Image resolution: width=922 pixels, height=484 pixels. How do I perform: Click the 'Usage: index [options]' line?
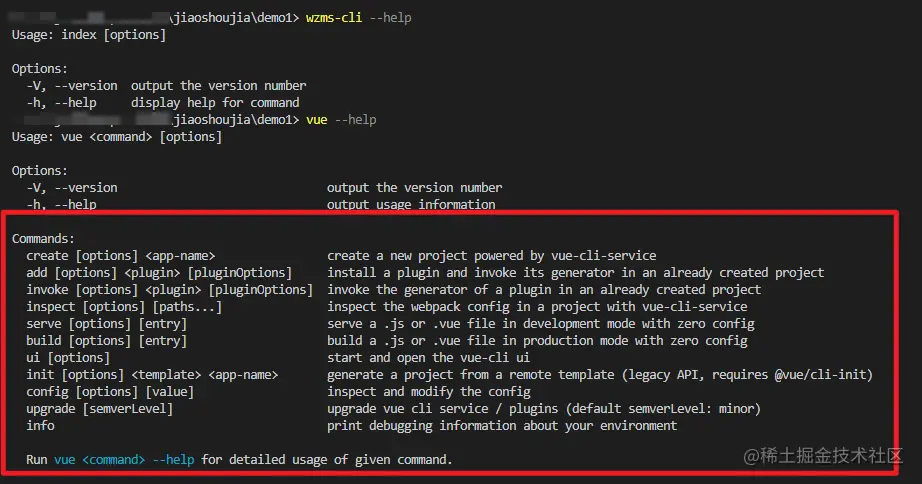[x=89, y=35]
